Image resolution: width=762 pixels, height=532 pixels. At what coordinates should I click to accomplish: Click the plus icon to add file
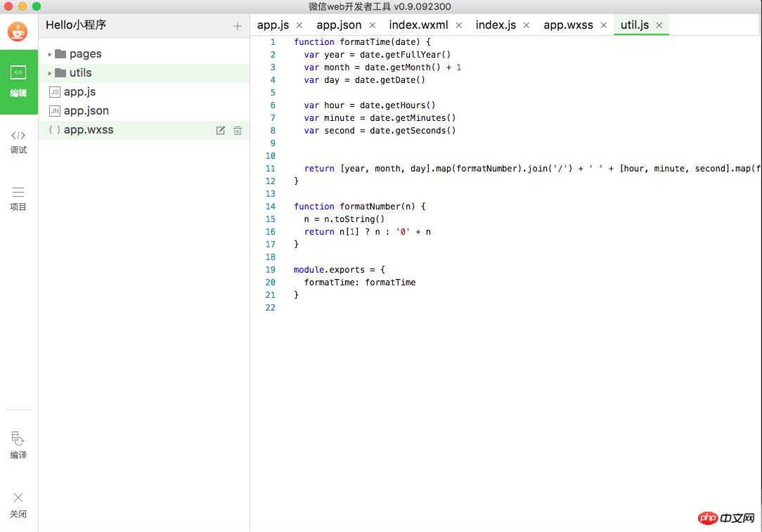(x=238, y=26)
